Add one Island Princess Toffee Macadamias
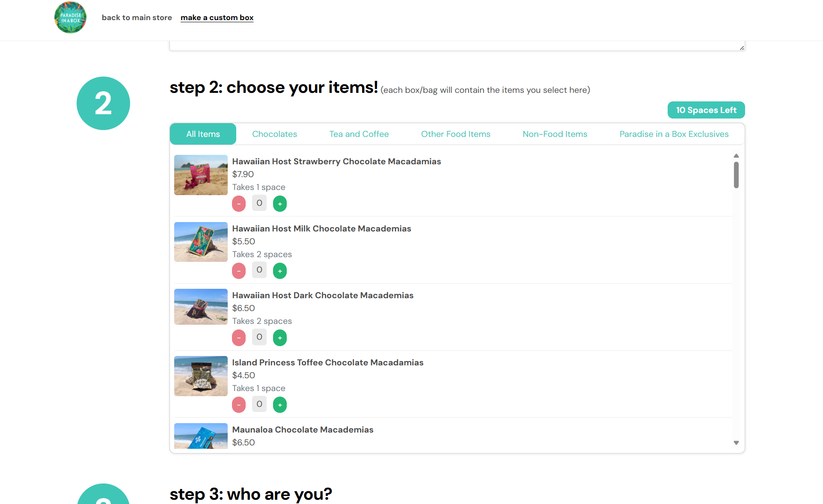 280,405
